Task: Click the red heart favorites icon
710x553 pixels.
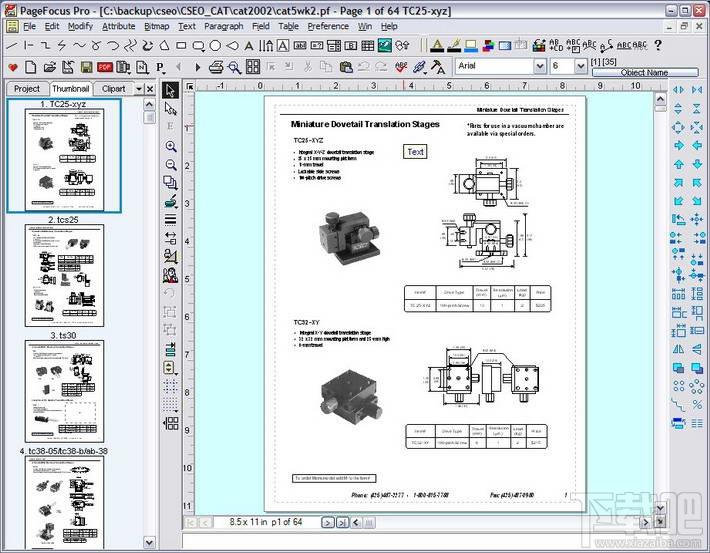Action: [x=13, y=67]
